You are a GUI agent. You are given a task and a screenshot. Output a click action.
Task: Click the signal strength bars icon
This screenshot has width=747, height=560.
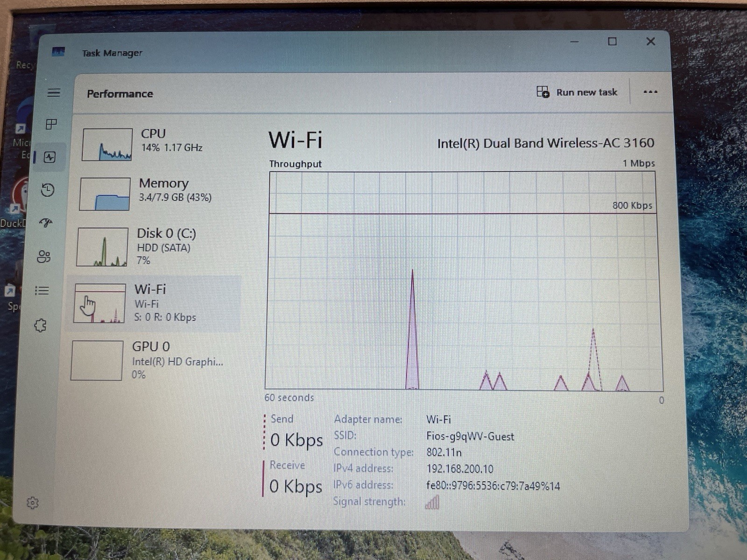[432, 502]
